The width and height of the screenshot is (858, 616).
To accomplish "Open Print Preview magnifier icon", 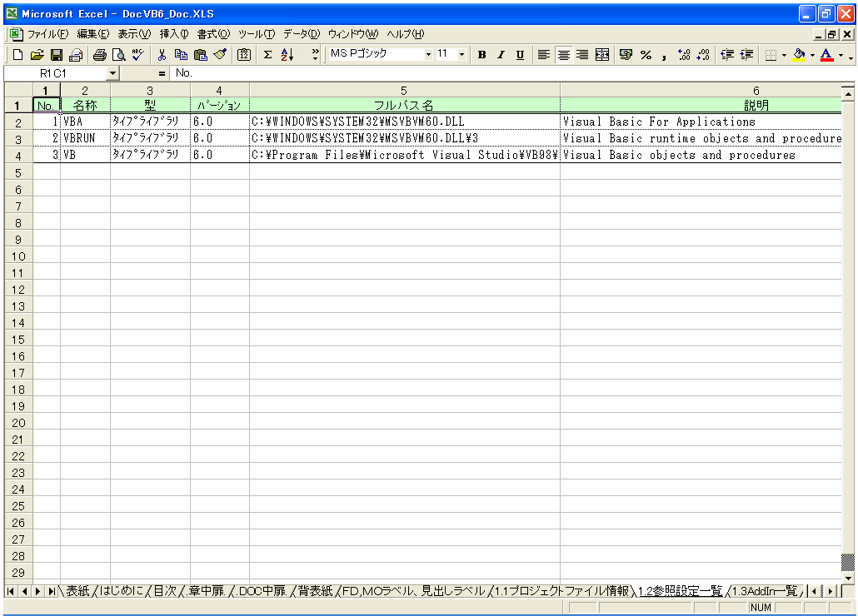I will click(x=119, y=55).
